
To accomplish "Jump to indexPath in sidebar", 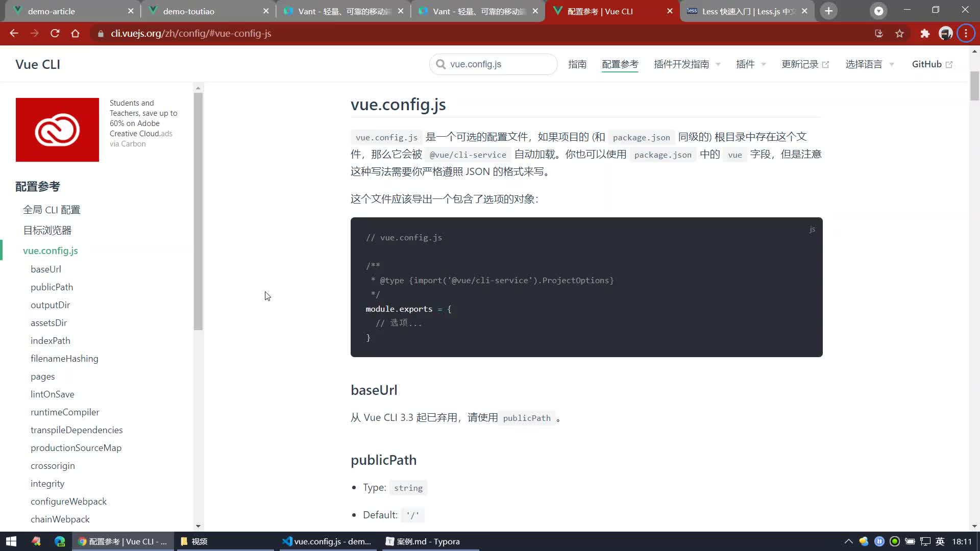I will tap(51, 341).
